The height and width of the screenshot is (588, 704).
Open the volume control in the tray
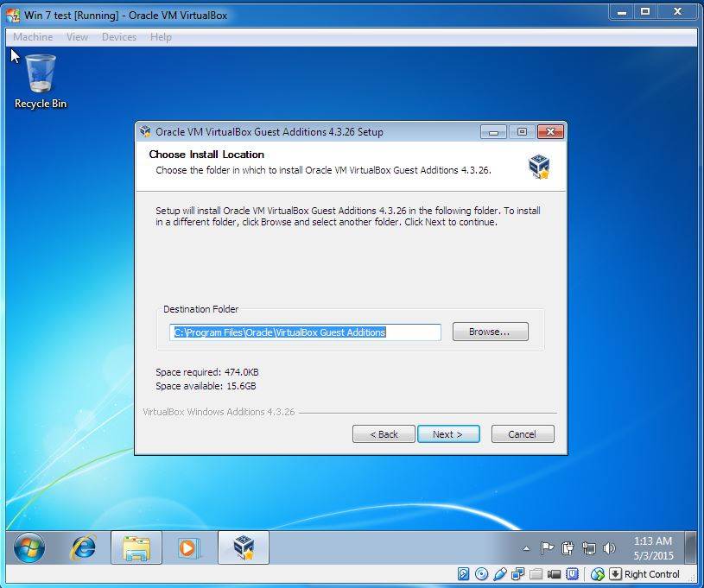point(608,546)
